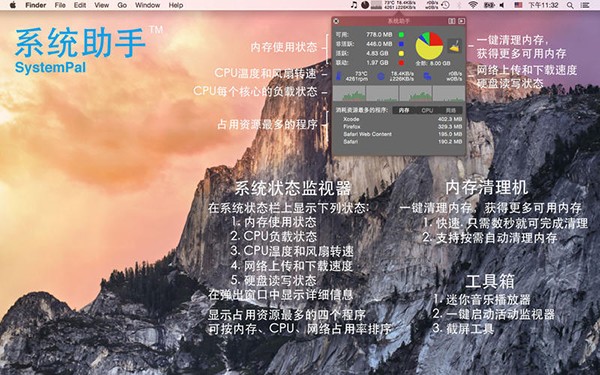Click the battery status icon
600x375 pixels.
tap(489, 5)
